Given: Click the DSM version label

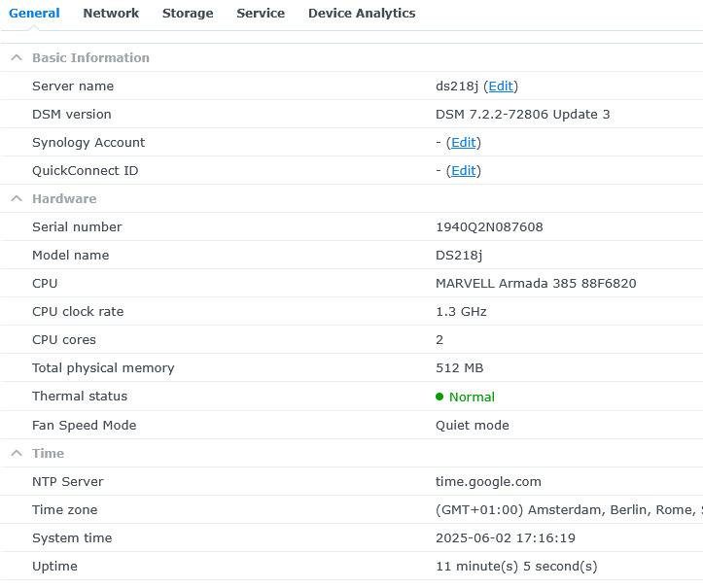Looking at the screenshot, I should pyautogui.click(x=72, y=115).
